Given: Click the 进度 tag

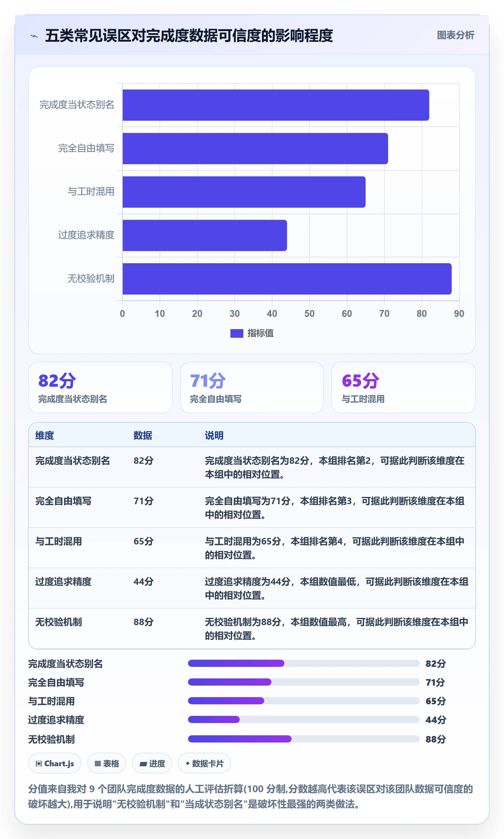Looking at the screenshot, I should click(x=152, y=763).
